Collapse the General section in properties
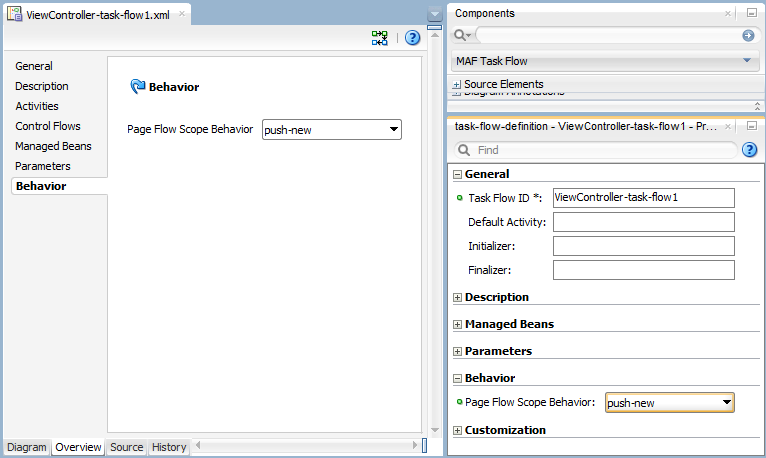This screenshot has width=766, height=458. coord(457,175)
